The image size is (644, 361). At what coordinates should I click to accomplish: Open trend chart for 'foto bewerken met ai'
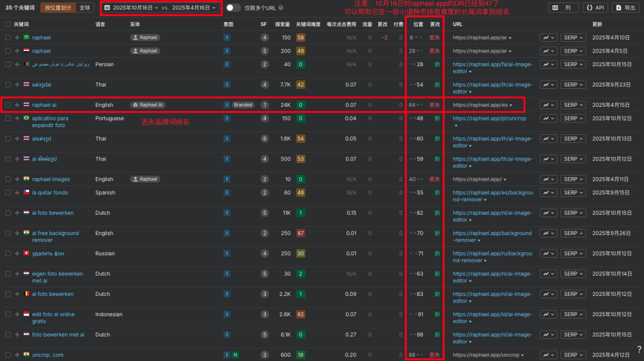pyautogui.click(x=549, y=335)
